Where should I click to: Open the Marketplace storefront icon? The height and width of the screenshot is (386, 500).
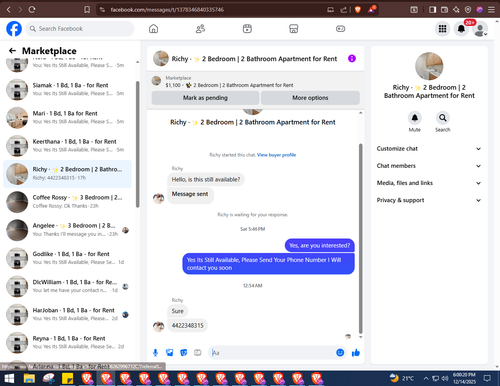click(293, 29)
